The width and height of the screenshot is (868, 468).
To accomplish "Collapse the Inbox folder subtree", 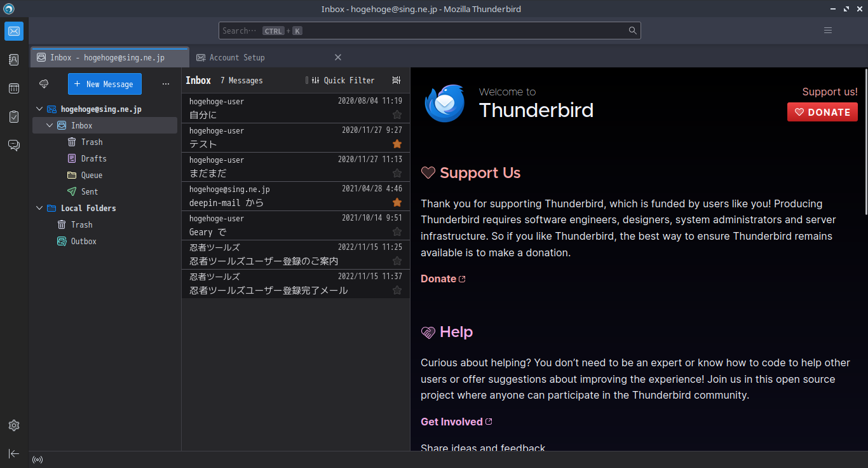I will (50, 126).
